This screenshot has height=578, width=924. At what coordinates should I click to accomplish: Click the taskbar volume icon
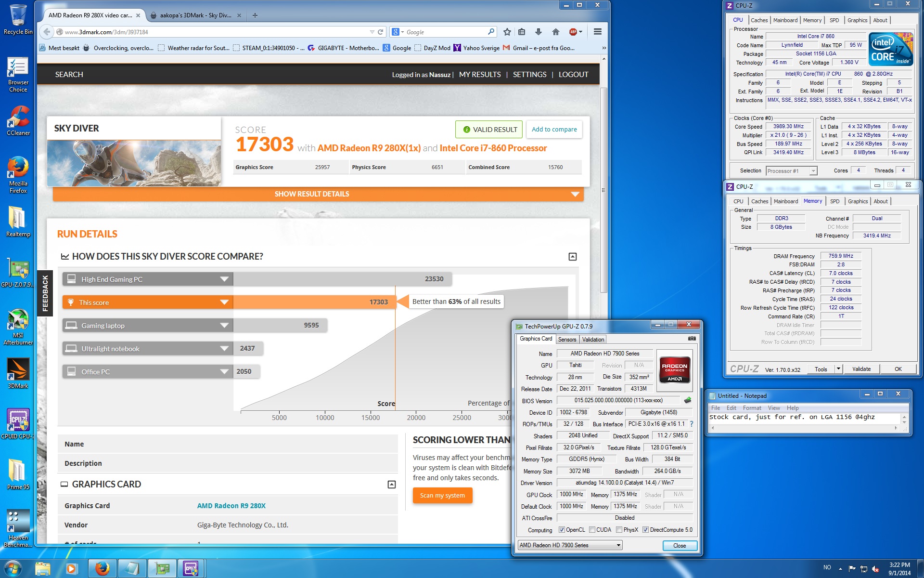tap(875, 569)
